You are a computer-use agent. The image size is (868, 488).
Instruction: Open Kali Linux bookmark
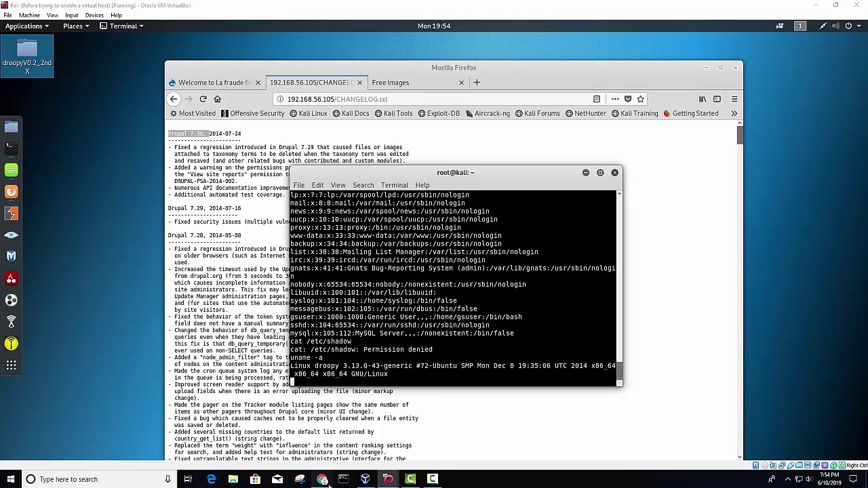(308, 113)
